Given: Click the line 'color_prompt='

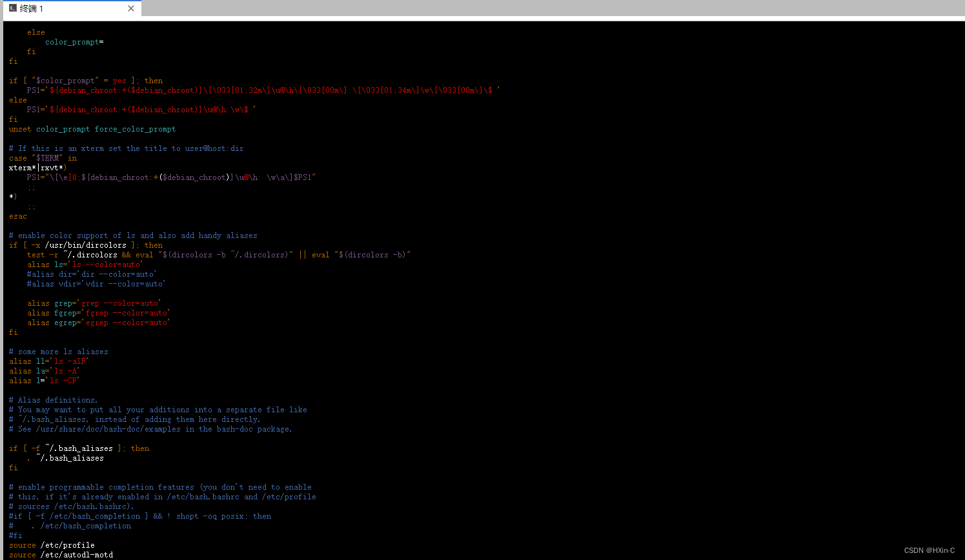Looking at the screenshot, I should (x=74, y=42).
